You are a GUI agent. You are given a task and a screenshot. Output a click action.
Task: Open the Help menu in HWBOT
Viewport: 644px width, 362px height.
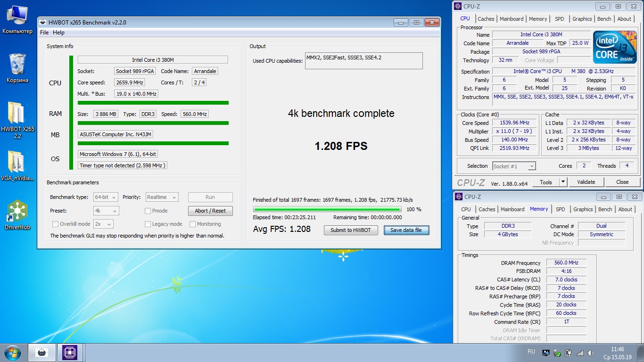point(58,33)
